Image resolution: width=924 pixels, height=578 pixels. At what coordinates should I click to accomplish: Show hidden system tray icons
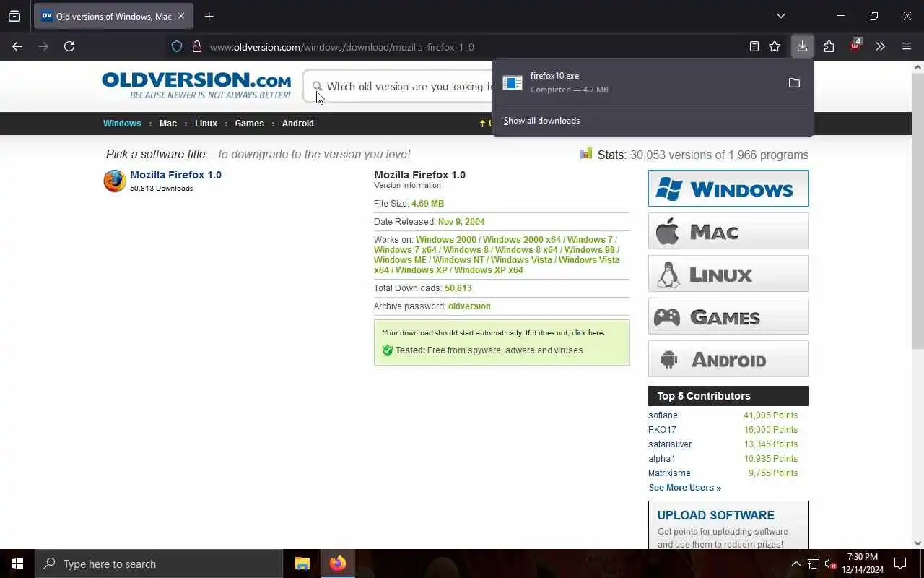click(796, 564)
